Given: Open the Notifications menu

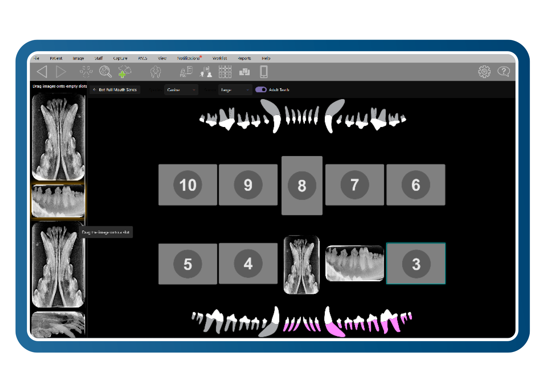Looking at the screenshot, I should point(188,58).
